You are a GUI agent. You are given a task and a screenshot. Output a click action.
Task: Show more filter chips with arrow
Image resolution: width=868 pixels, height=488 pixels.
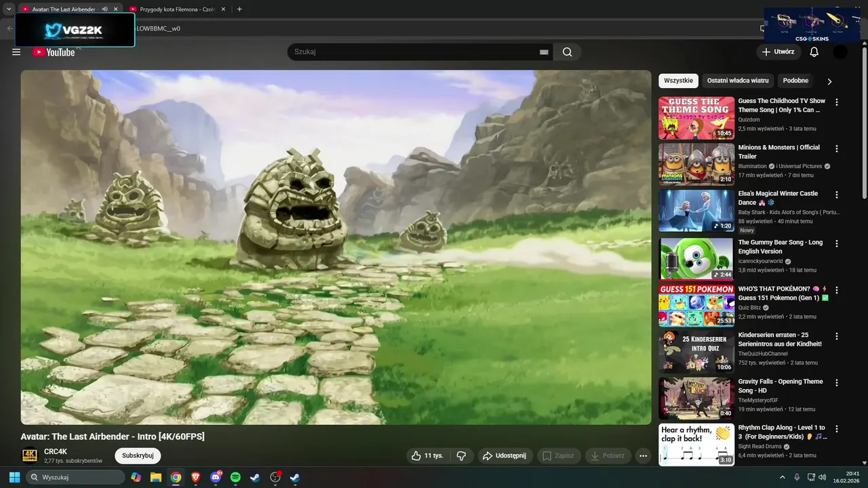(829, 81)
